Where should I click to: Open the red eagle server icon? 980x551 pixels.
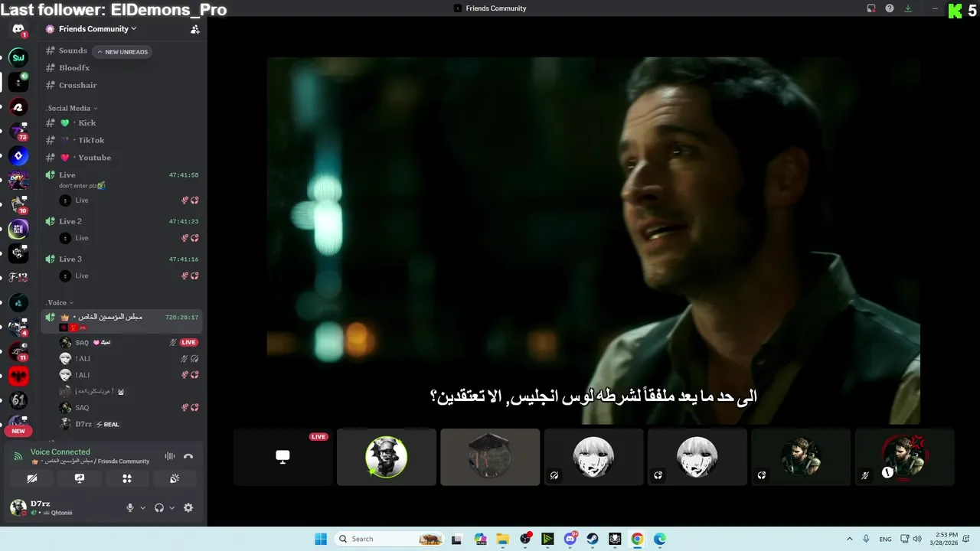18,376
